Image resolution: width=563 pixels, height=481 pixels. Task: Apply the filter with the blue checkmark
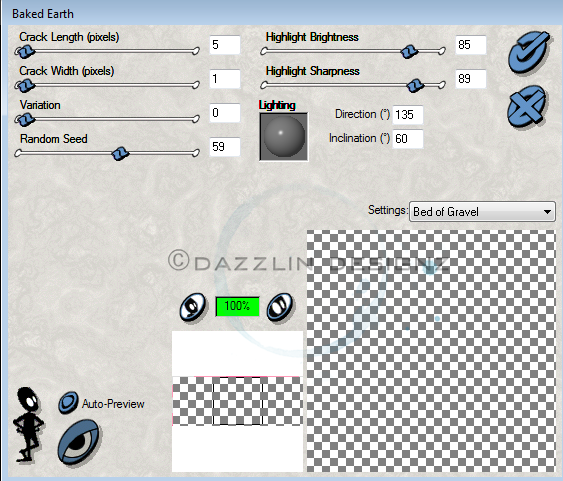[x=529, y=52]
